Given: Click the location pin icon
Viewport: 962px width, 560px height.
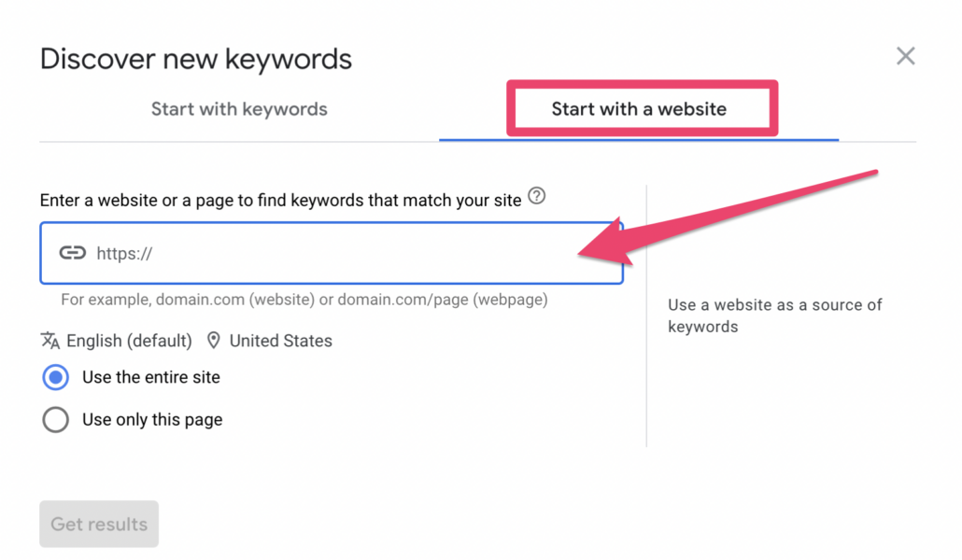Looking at the screenshot, I should click(214, 341).
